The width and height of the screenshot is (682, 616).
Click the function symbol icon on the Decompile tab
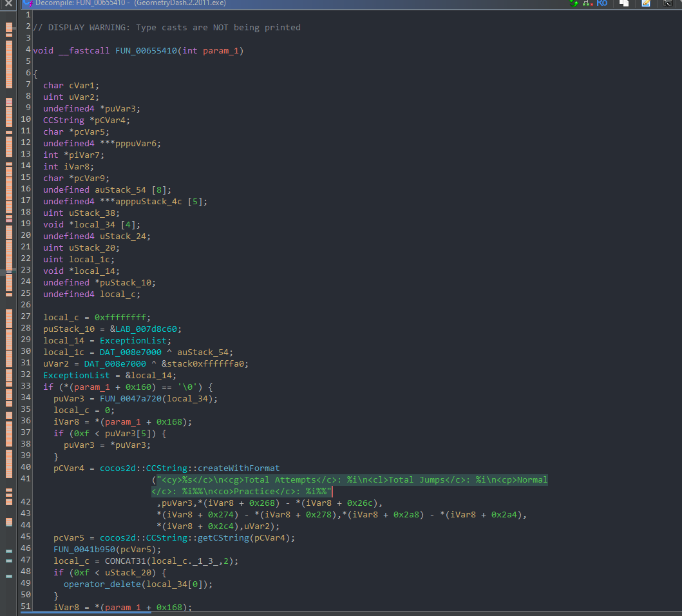pyautogui.click(x=29, y=3)
